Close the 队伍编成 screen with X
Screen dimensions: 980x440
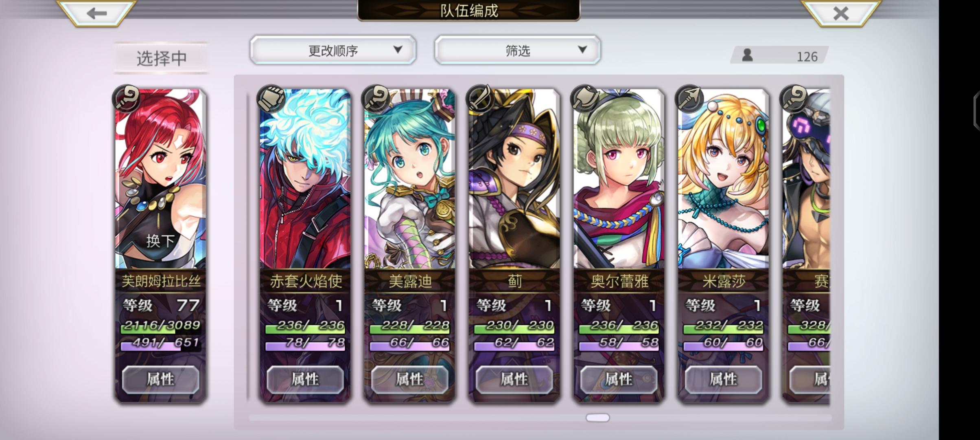pos(841,13)
